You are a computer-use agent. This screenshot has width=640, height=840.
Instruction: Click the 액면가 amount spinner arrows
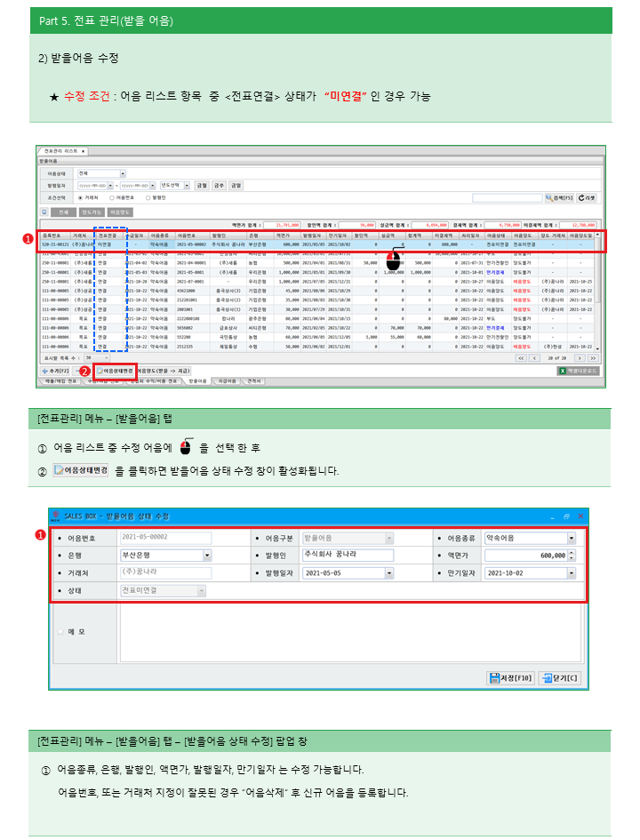tap(571, 555)
